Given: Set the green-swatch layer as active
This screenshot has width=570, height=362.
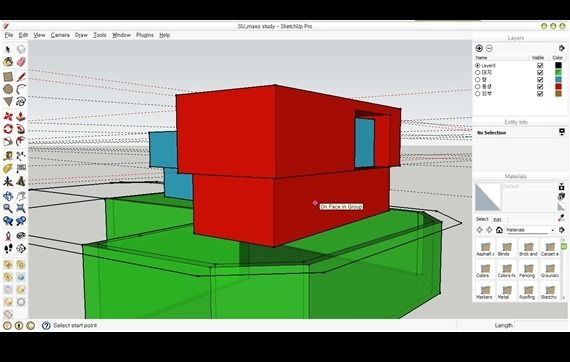Looking at the screenshot, I should (478, 73).
